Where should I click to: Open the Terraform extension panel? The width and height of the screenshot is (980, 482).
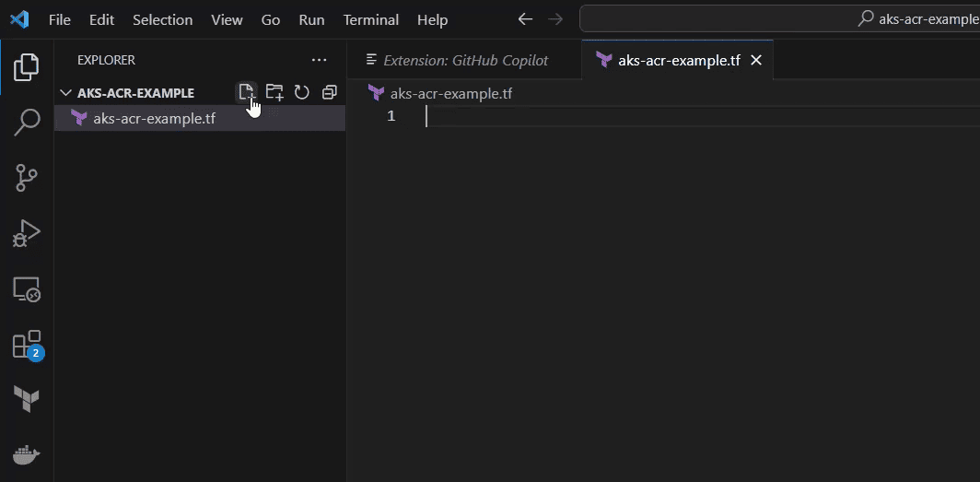(27, 400)
